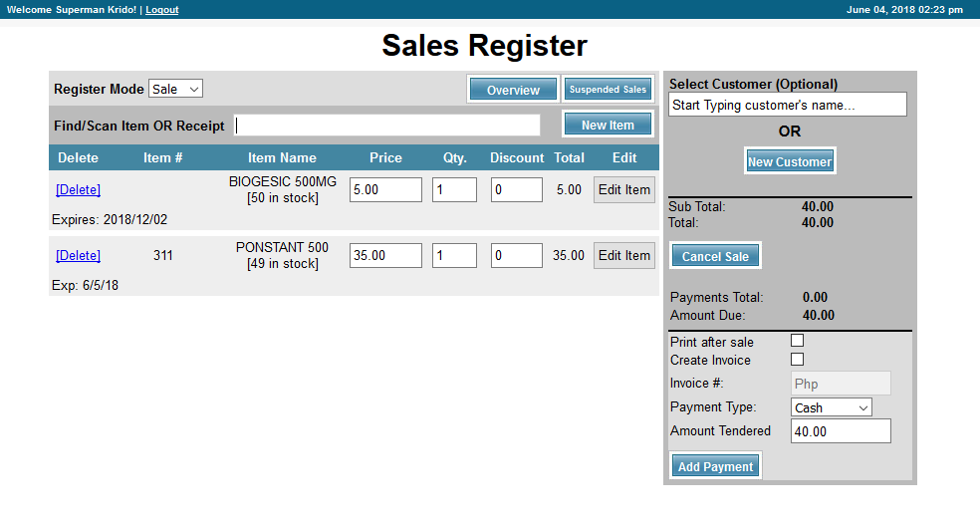Click the 'PONSTANT 500' item name
The width and height of the screenshot is (980, 530).
[x=282, y=247]
